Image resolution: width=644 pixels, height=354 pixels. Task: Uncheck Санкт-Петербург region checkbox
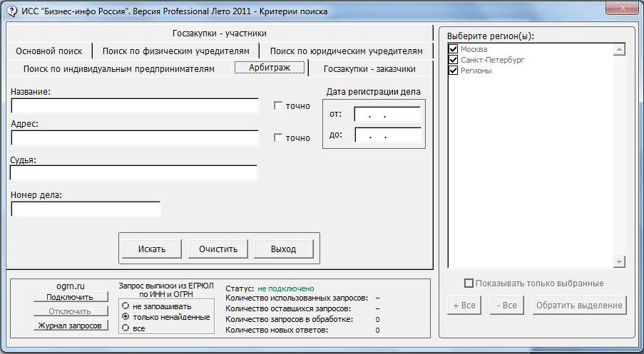coord(454,60)
